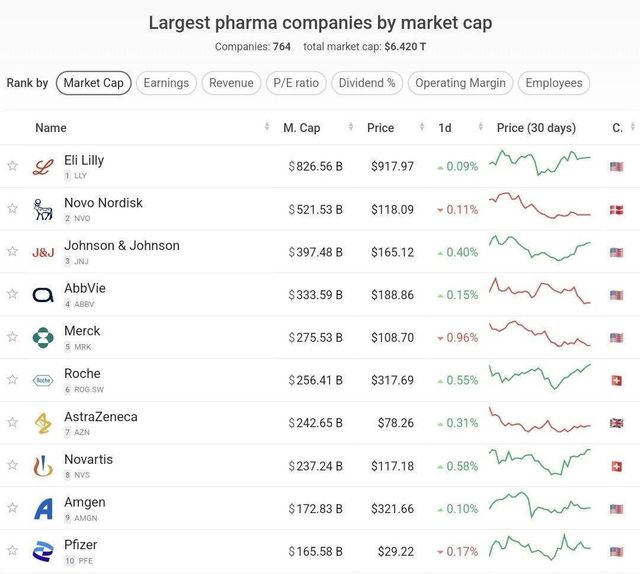Image resolution: width=640 pixels, height=574 pixels.
Task: Open the Johnson & Johnson company link
Action: (x=122, y=245)
